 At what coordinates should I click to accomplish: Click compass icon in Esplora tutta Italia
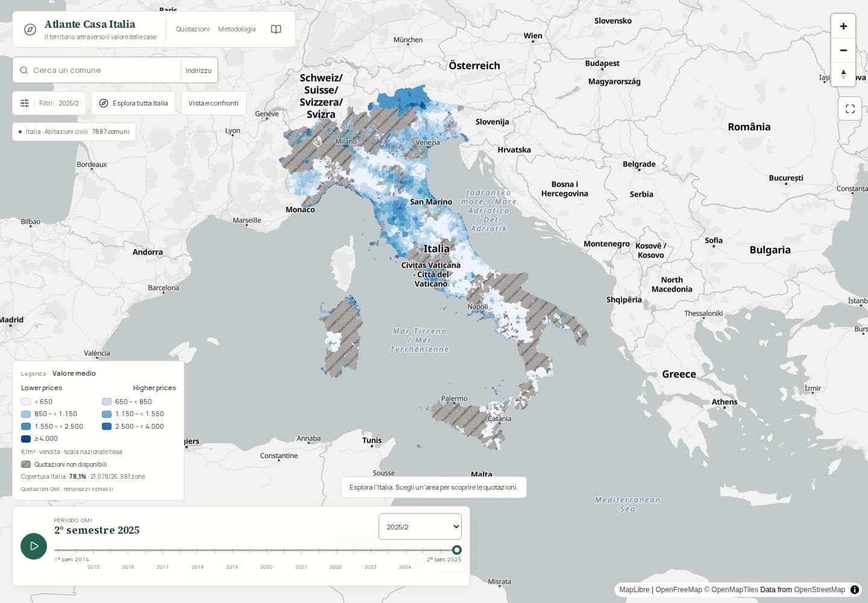104,103
